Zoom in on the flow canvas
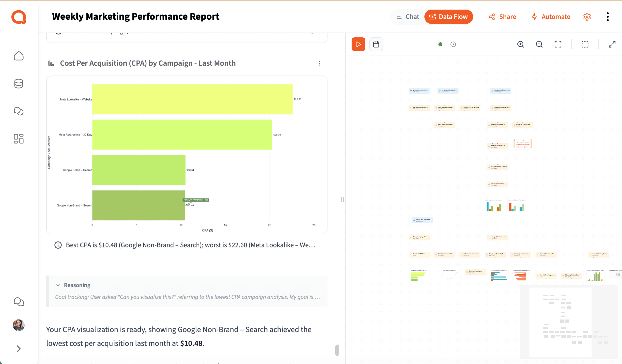 [521, 45]
